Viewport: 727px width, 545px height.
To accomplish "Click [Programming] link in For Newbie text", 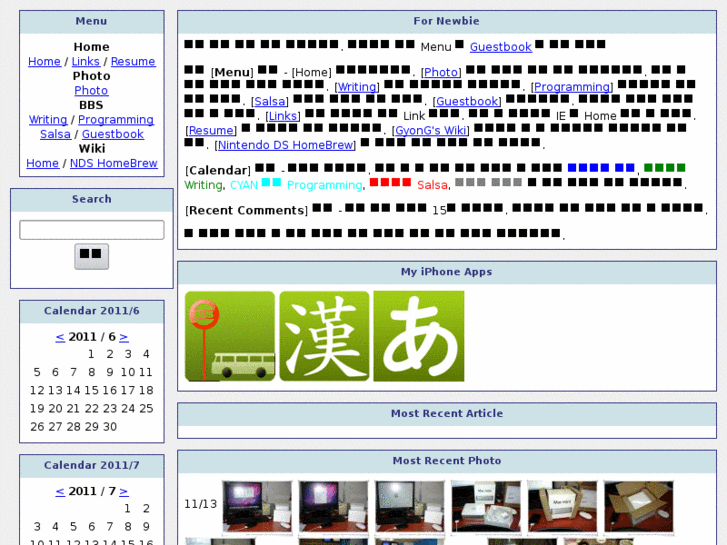I will (x=572, y=87).
